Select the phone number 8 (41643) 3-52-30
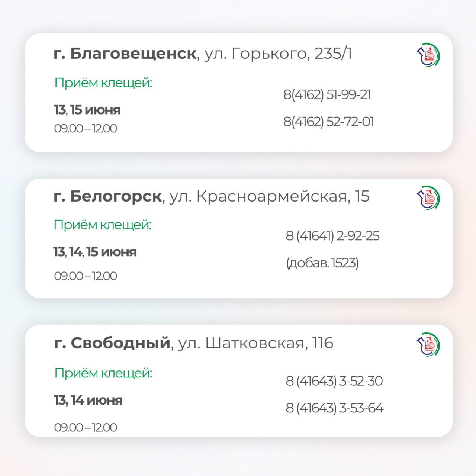This screenshot has width=476, height=476. (334, 381)
